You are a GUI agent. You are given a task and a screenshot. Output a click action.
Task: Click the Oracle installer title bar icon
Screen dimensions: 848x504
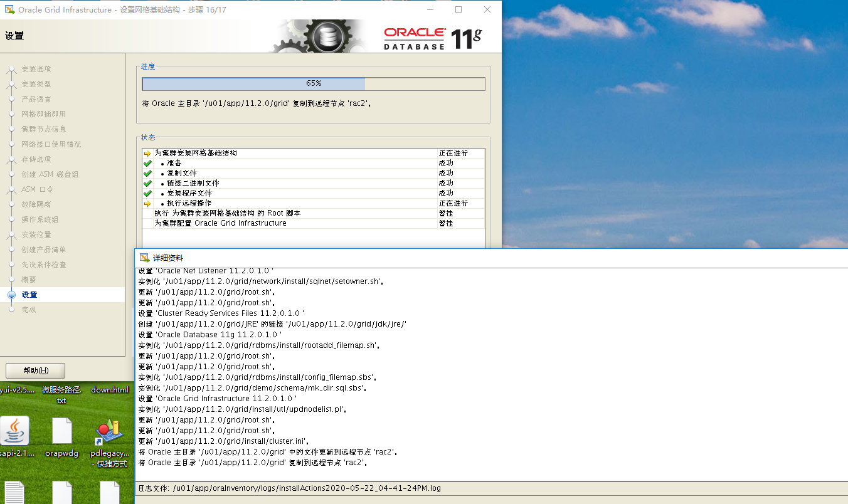9,9
